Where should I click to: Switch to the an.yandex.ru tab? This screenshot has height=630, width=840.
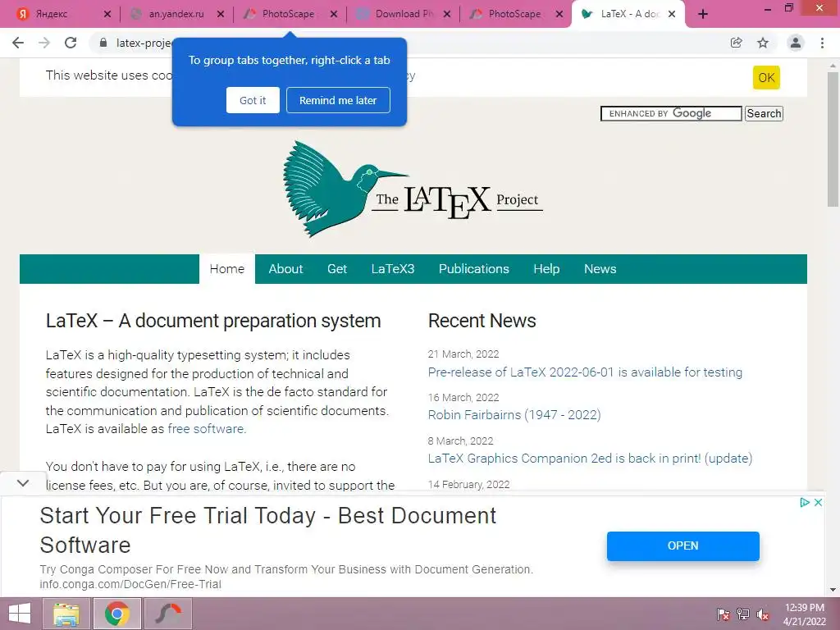176,15
